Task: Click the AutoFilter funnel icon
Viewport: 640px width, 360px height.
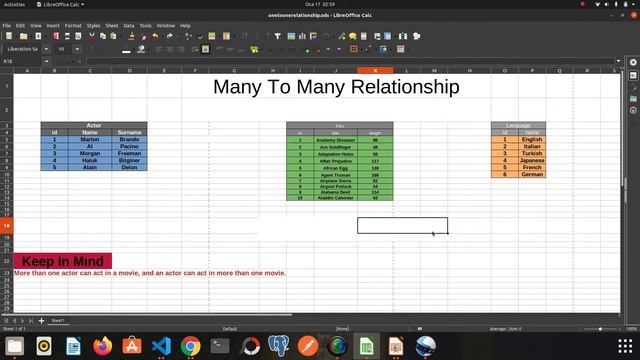Action: click(x=278, y=36)
